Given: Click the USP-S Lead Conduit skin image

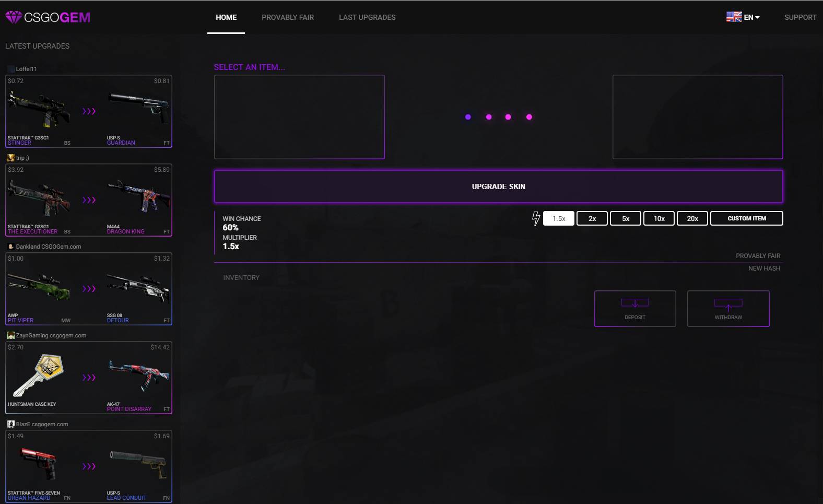Looking at the screenshot, I should click(x=139, y=464).
